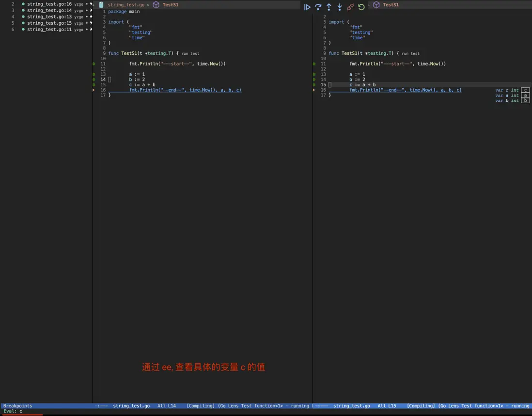Click 'a := 1' on line 13, left pane
532x416 pixels.
[137, 74]
